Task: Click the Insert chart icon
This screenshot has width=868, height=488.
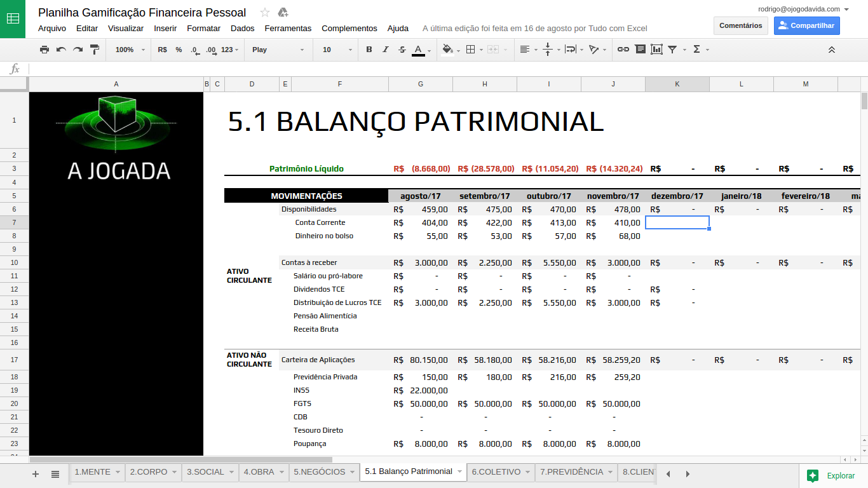Action: 656,50
